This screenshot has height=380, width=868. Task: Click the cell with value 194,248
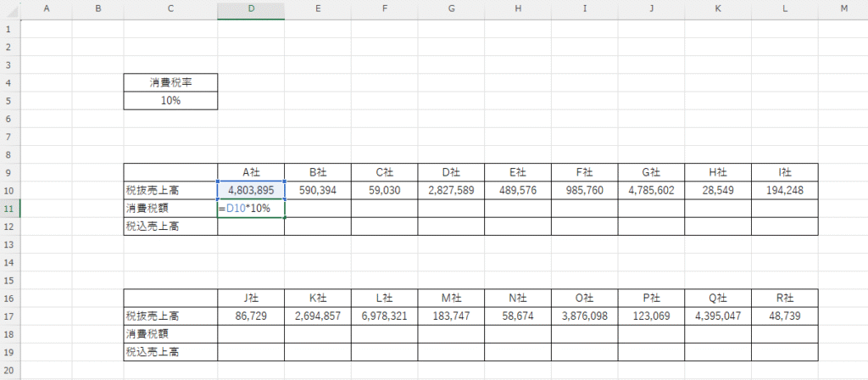coord(784,190)
